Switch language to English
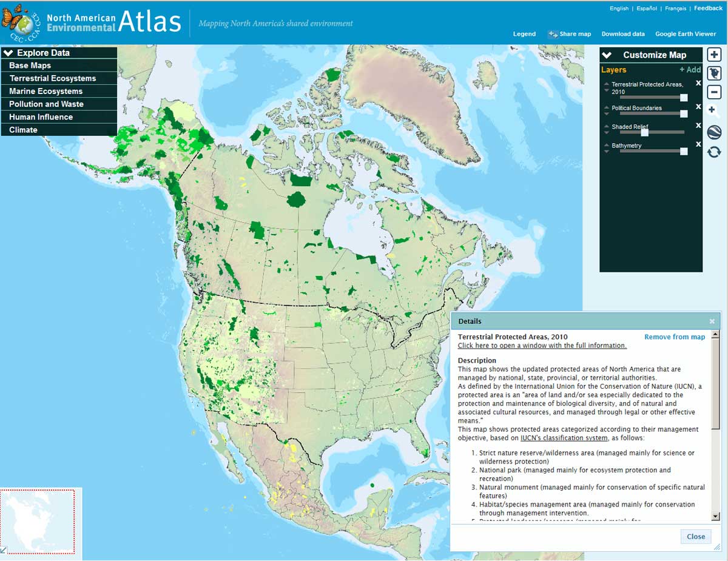The width and height of the screenshot is (728, 561). point(619,8)
